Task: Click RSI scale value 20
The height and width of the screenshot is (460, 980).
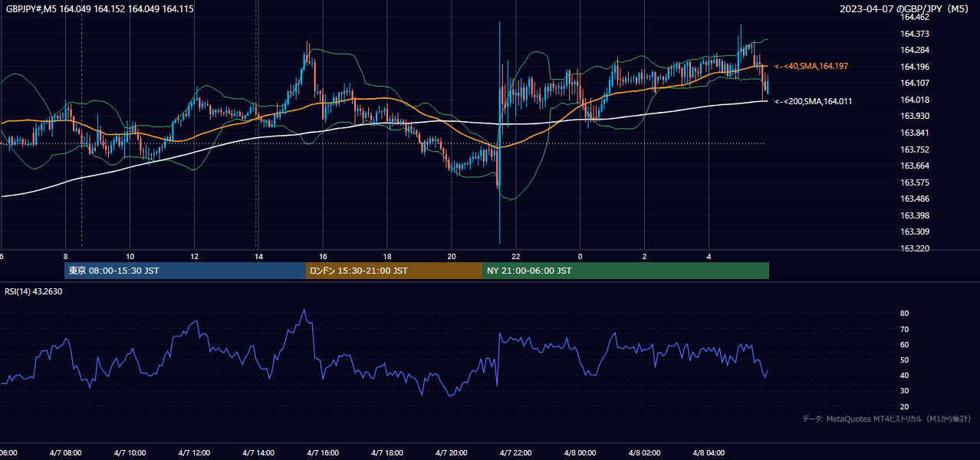Action: click(904, 406)
